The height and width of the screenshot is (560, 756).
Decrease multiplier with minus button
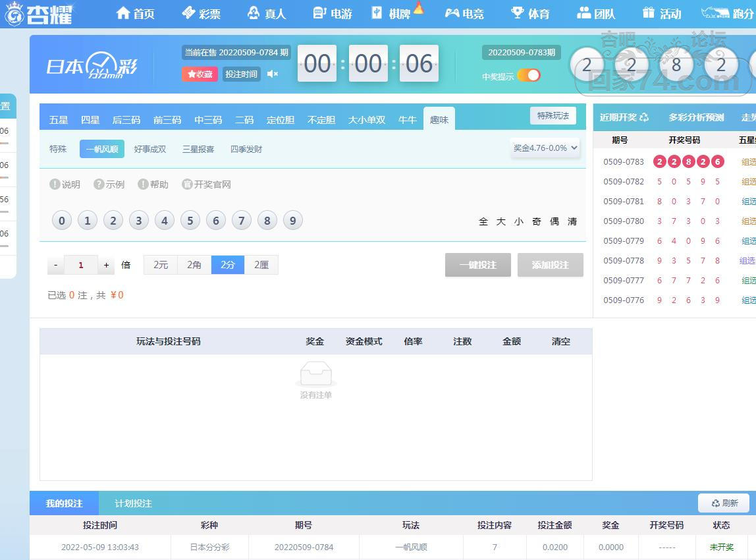(56, 265)
